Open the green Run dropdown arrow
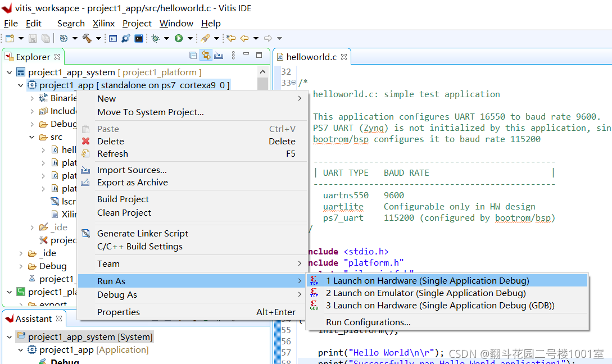Screen dimensions: 612x364 click(190, 38)
